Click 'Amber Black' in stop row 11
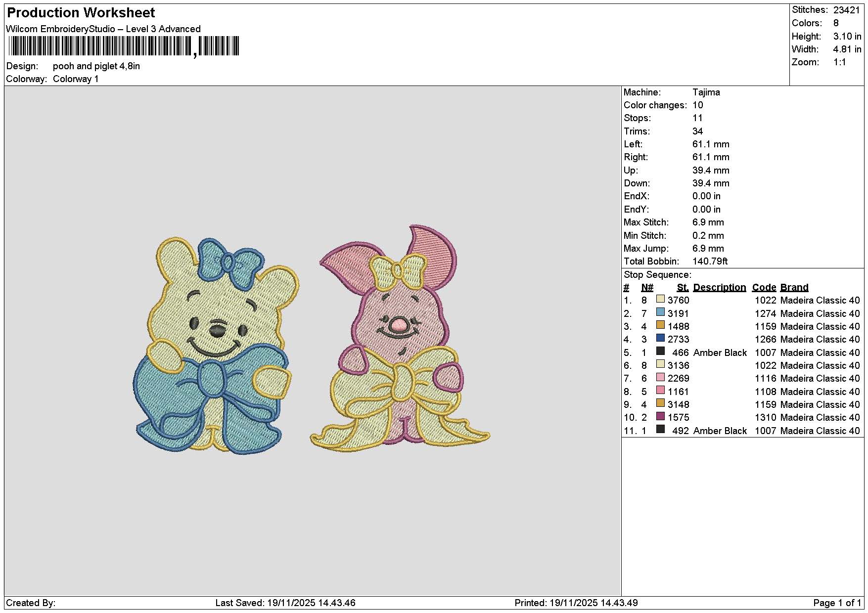 click(x=720, y=431)
